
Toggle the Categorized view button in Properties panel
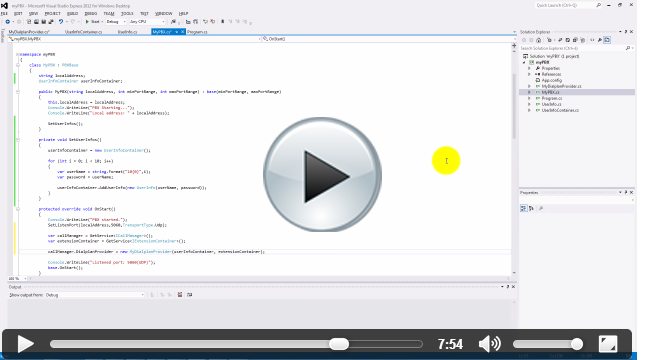click(523, 208)
